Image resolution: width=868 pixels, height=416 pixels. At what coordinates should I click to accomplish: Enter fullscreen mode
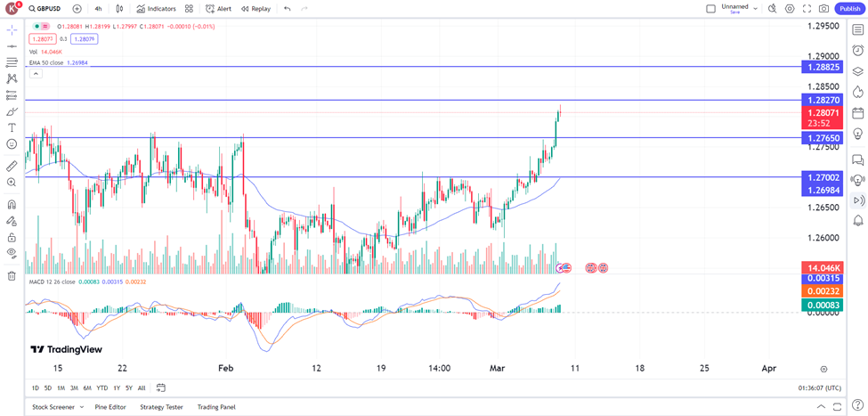pyautogui.click(x=807, y=9)
